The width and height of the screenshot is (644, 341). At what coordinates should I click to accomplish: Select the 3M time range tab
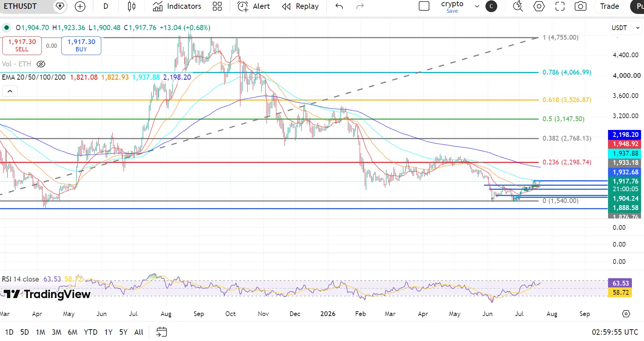coord(57,332)
